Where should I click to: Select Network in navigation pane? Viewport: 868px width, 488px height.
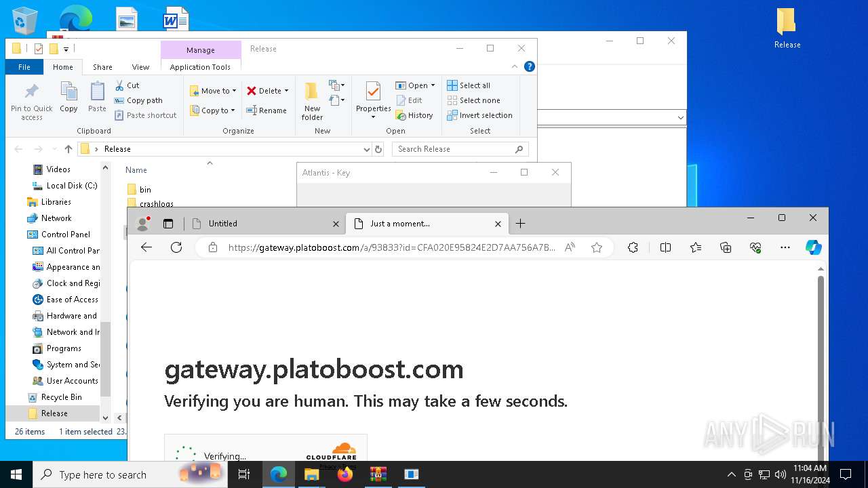pos(49,218)
